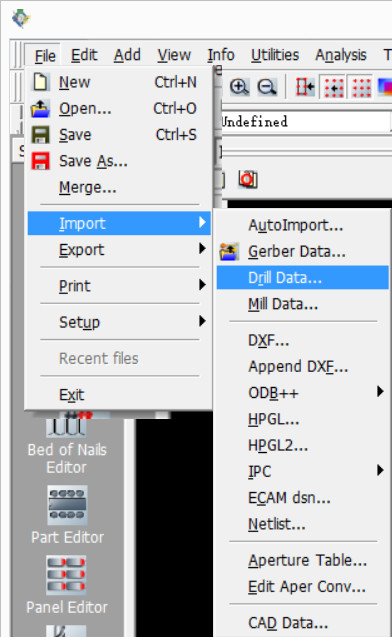Select Append DXF... import option
This screenshot has height=637, width=392.
click(302, 366)
